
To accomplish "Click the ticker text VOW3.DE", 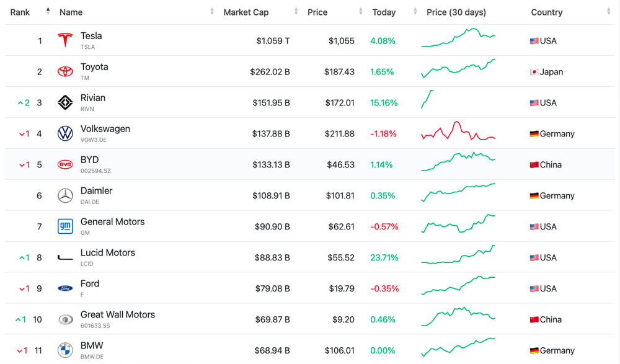I will pyautogui.click(x=94, y=140).
